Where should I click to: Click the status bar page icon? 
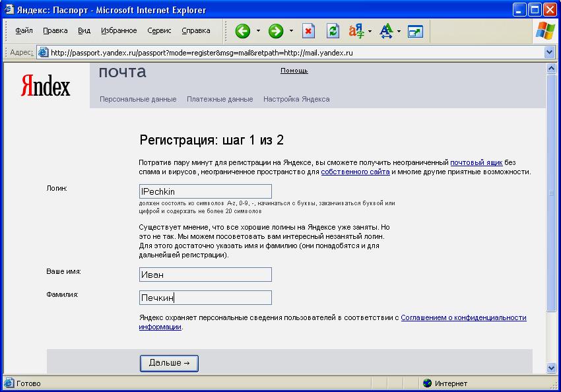pos(9,383)
